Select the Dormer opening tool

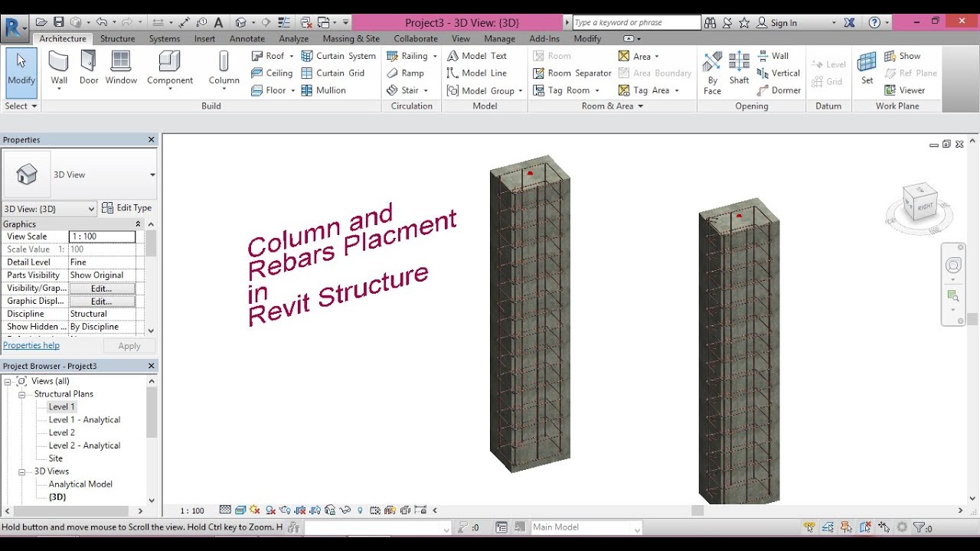pos(779,90)
